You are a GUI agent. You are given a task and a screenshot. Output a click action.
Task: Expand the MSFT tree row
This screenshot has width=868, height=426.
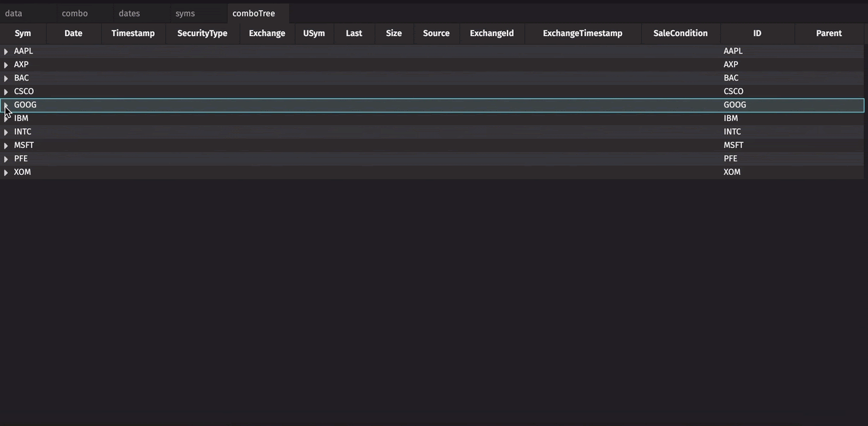coord(6,146)
